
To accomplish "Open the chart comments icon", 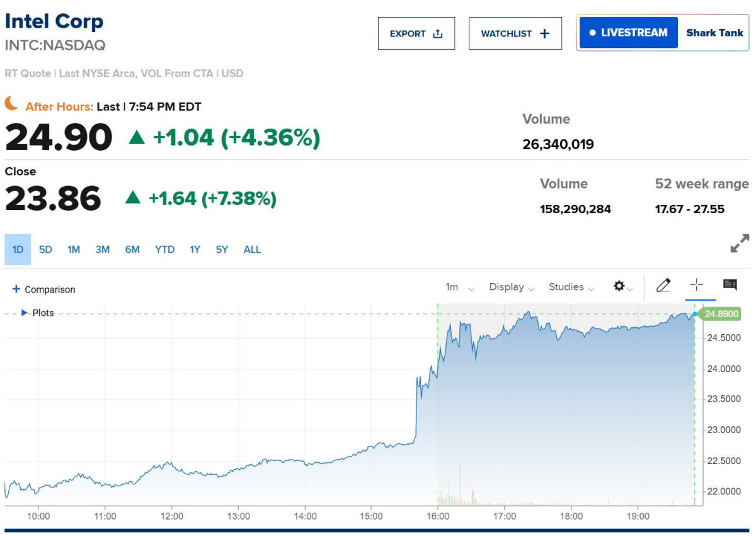I will (730, 285).
